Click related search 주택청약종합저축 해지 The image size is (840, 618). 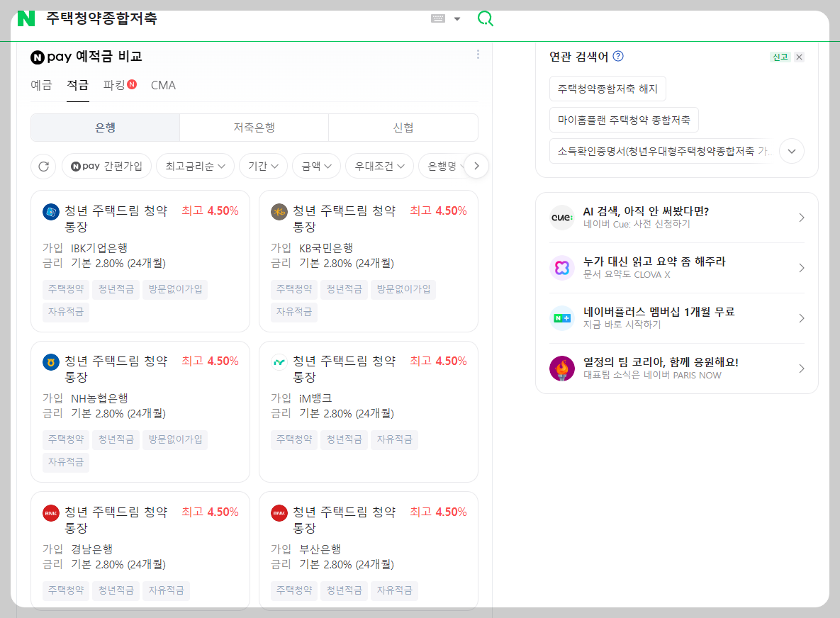(607, 89)
